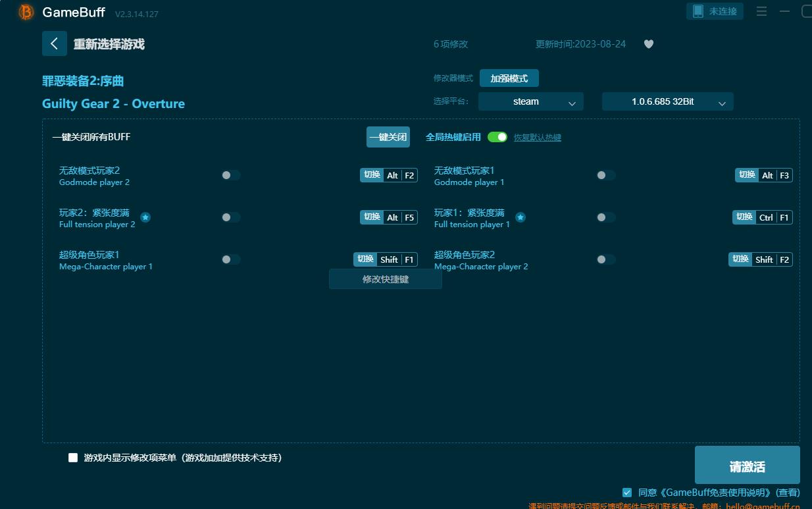Image resolution: width=812 pixels, height=509 pixels.
Task: Enable Full tension player 1 switch
Action: (x=606, y=217)
